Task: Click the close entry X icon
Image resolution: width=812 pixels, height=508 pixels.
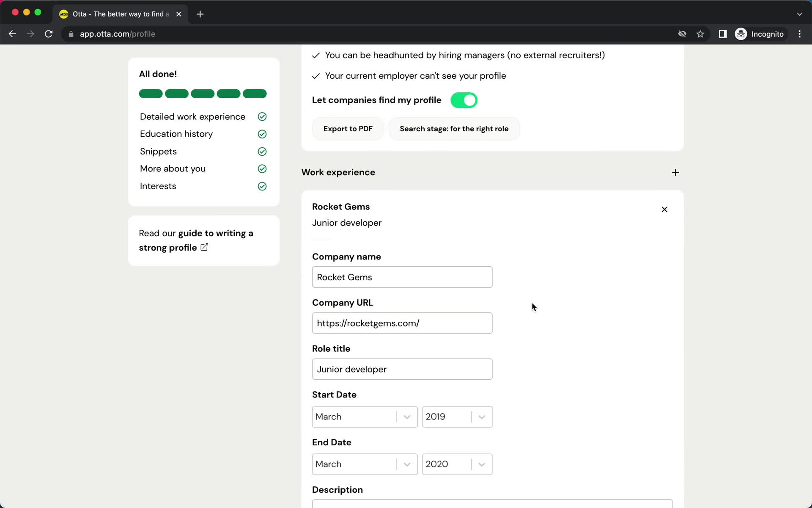Action: 664,209
